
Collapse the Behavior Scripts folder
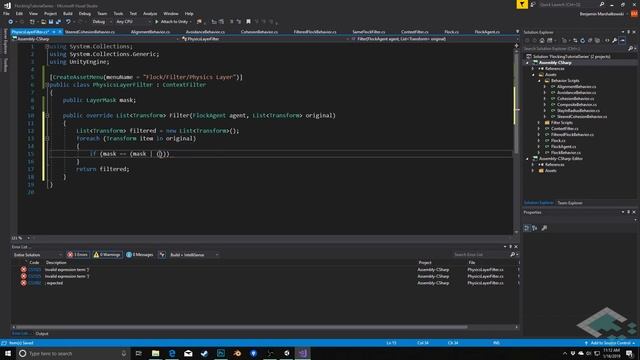(x=539, y=81)
